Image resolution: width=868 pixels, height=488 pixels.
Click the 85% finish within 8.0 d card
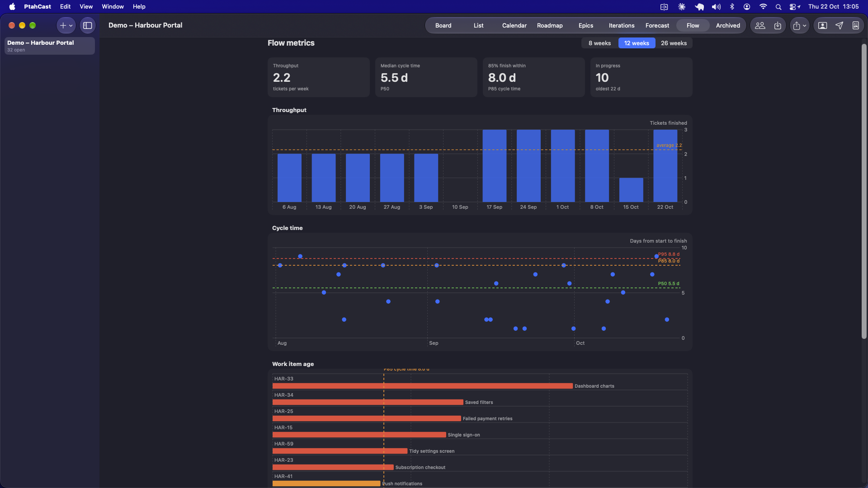coord(534,77)
